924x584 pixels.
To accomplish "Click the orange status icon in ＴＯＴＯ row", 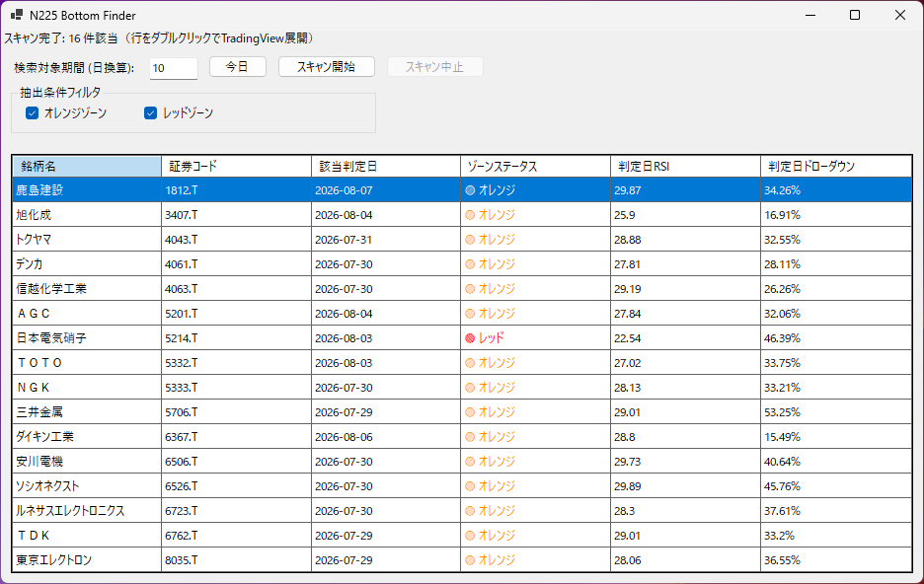I will click(x=470, y=363).
